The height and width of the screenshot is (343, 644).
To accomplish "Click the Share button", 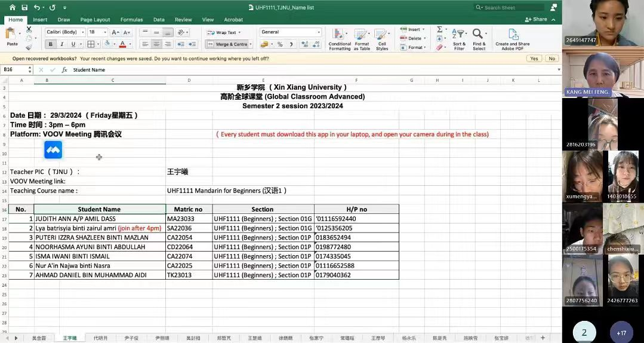I will (536, 19).
